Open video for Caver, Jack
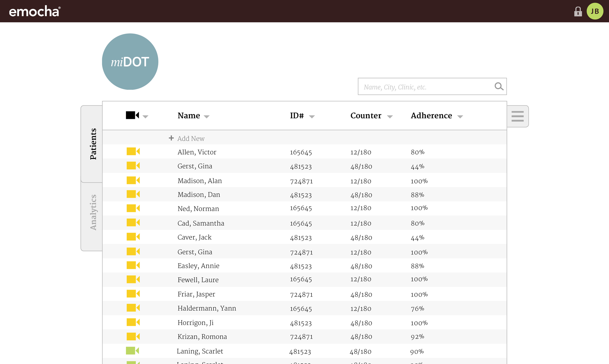 tap(133, 237)
